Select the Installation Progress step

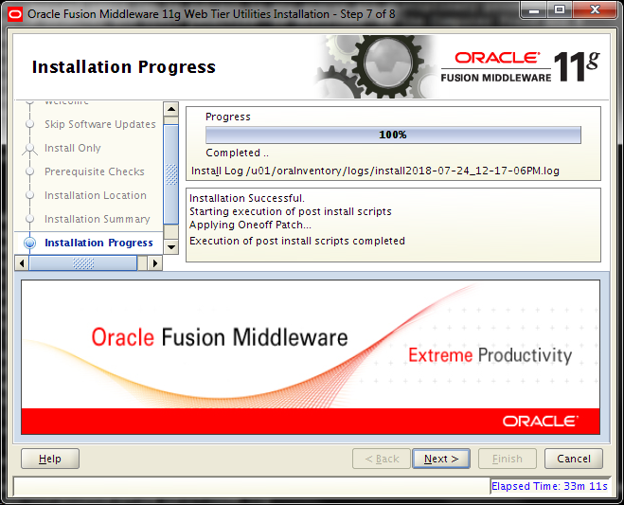[x=99, y=243]
